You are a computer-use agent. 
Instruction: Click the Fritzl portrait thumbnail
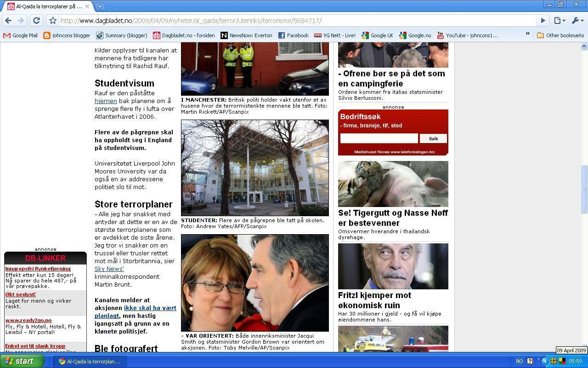tap(393, 266)
